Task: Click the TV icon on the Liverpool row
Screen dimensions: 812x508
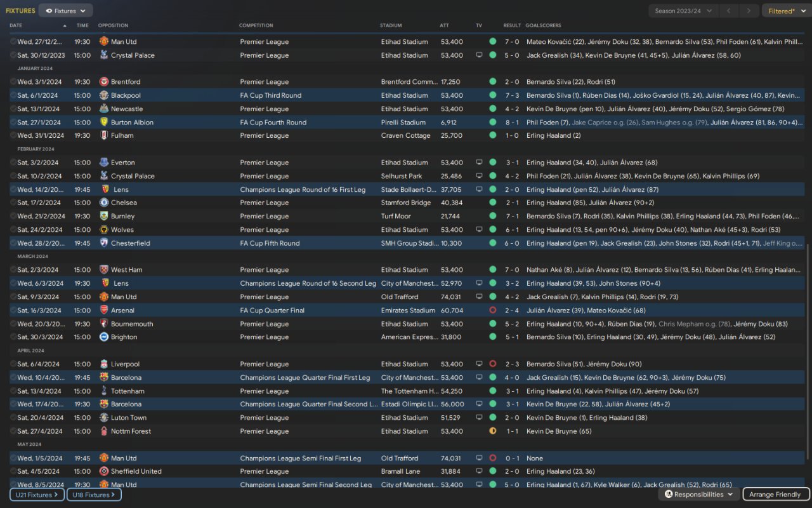Action: 479,364
